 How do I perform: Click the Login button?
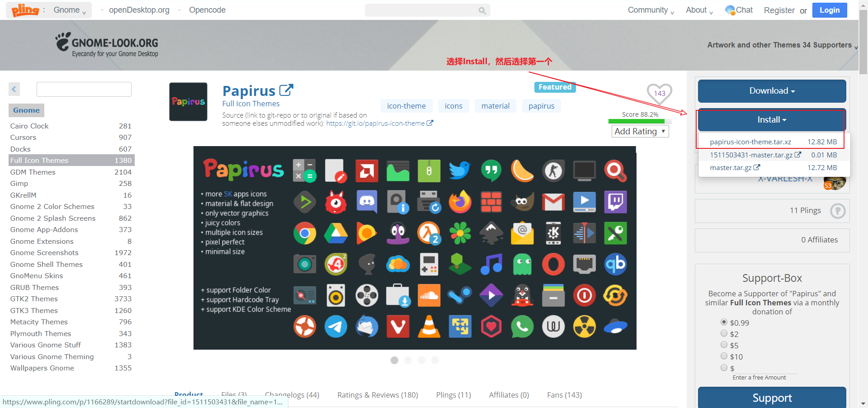830,10
